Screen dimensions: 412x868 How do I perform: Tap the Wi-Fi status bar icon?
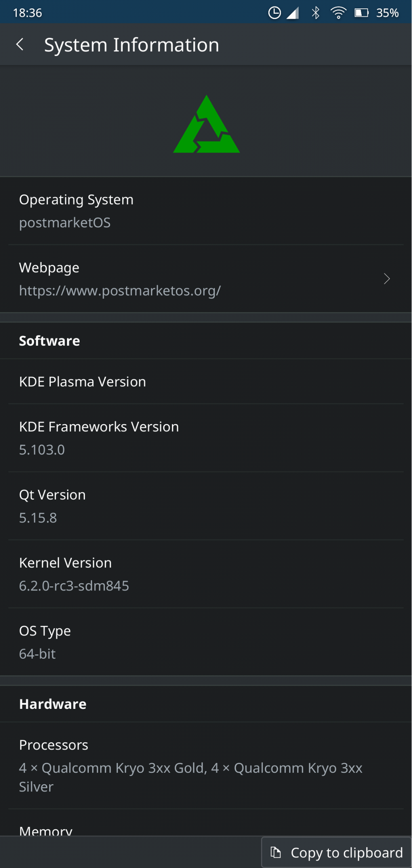pyautogui.click(x=338, y=13)
